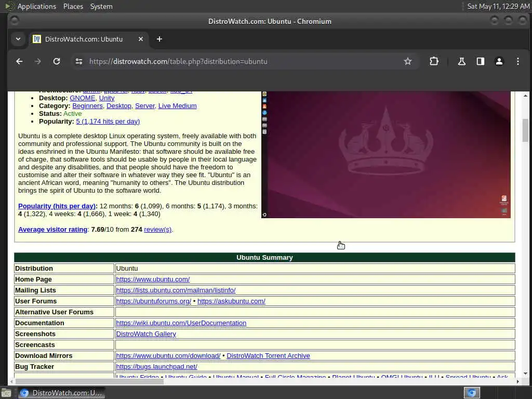Click the Screencasts row label
Image resolution: width=532 pixels, height=399 pixels.
pyautogui.click(x=35, y=345)
